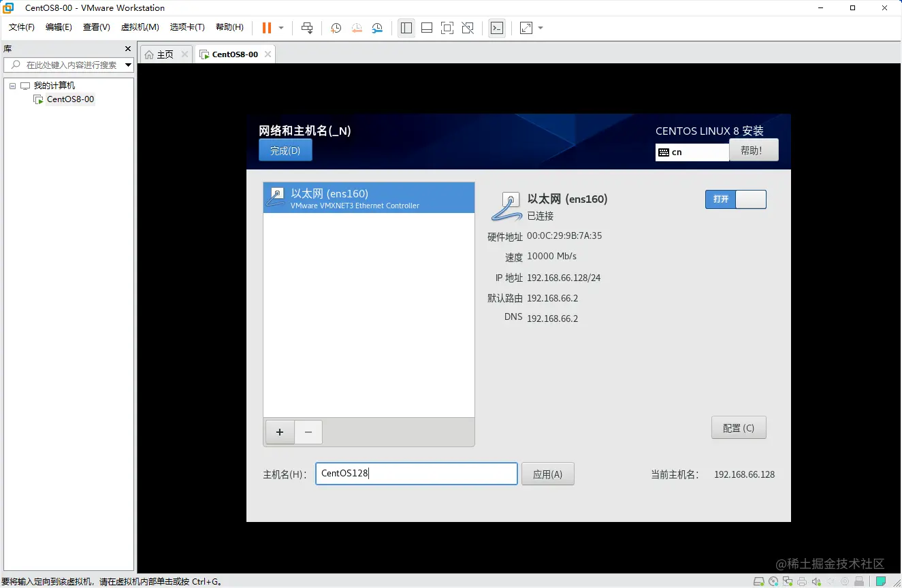The height and width of the screenshot is (588, 902).
Task: Open the keyboard layout selector showing cn
Action: click(x=692, y=152)
